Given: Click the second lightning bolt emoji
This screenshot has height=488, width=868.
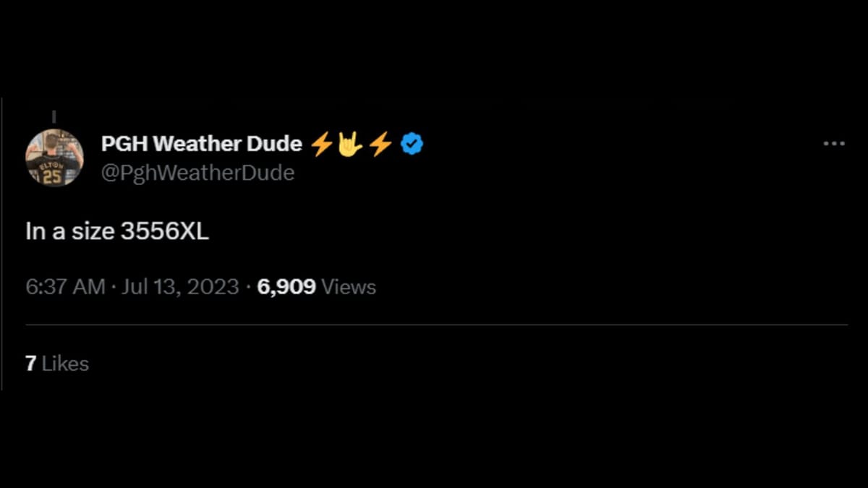Looking at the screenshot, I should pyautogui.click(x=380, y=144).
